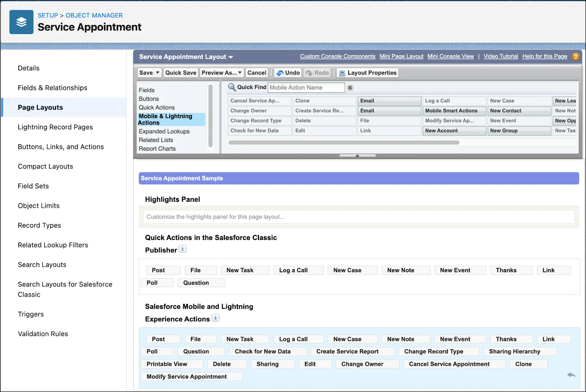Click the Quick Save button

click(181, 73)
